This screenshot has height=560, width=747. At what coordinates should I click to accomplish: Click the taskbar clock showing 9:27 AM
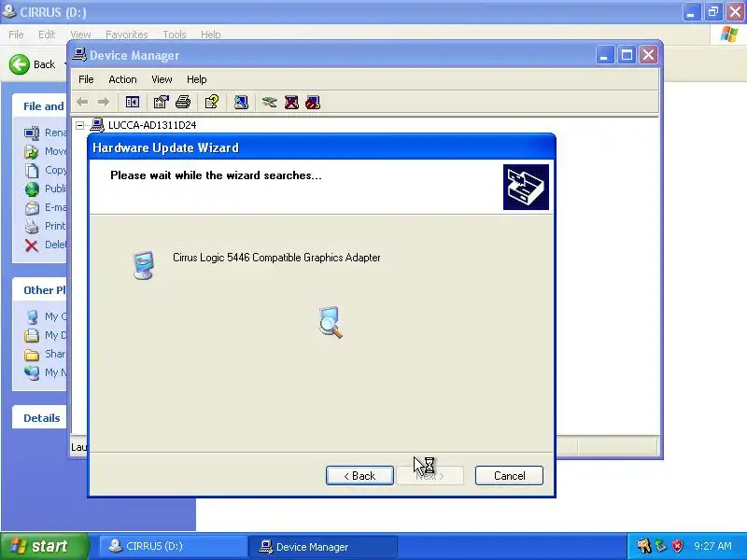coord(712,546)
